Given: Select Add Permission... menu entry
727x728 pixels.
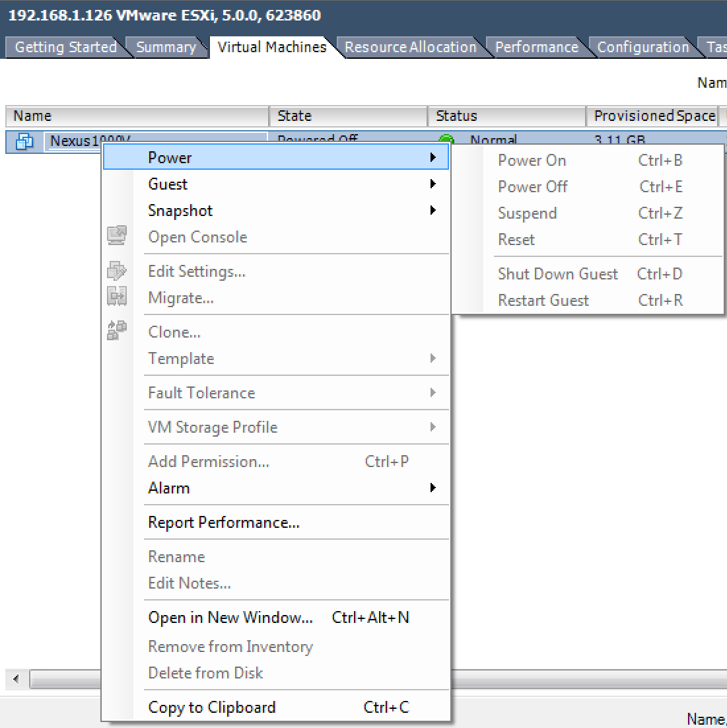Looking at the screenshot, I should tap(275, 462).
